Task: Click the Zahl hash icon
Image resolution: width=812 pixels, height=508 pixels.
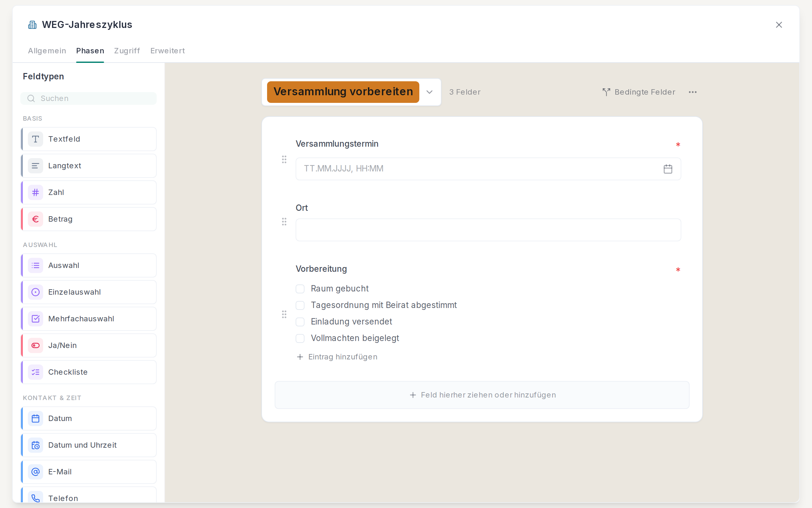Action: pyautogui.click(x=35, y=192)
